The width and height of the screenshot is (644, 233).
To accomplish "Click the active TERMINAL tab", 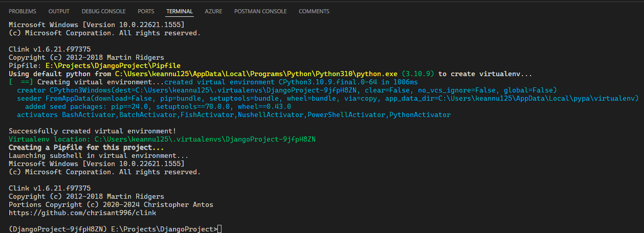I will [179, 11].
